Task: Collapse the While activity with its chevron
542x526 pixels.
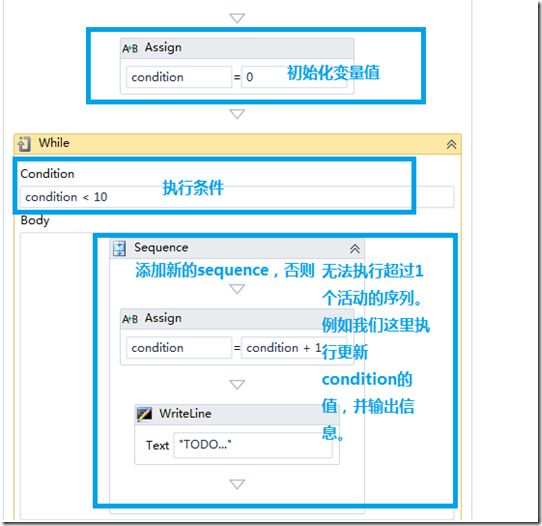Action: [x=451, y=144]
